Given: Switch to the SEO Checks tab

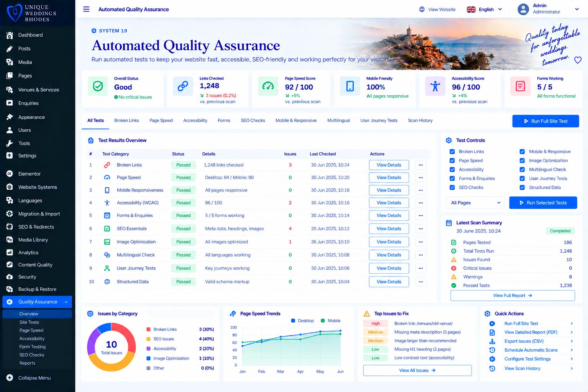Looking at the screenshot, I should pos(253,121).
